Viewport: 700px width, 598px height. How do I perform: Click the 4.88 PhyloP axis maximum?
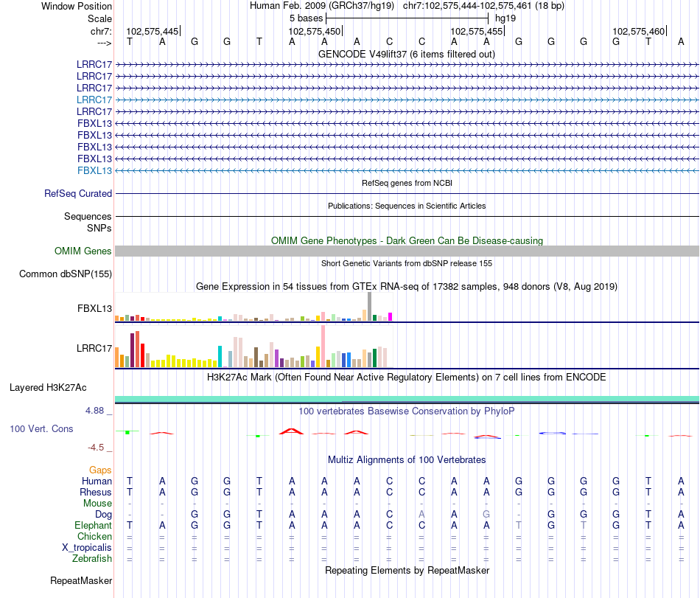[x=94, y=411]
